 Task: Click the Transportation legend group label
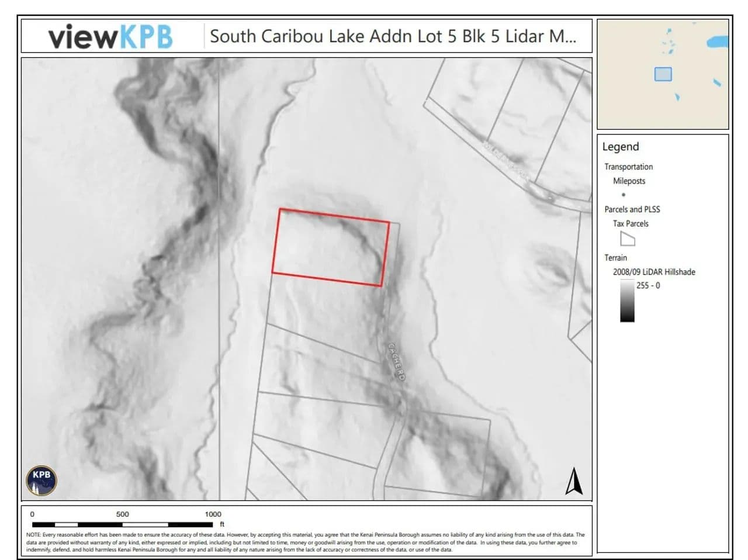pyautogui.click(x=628, y=167)
